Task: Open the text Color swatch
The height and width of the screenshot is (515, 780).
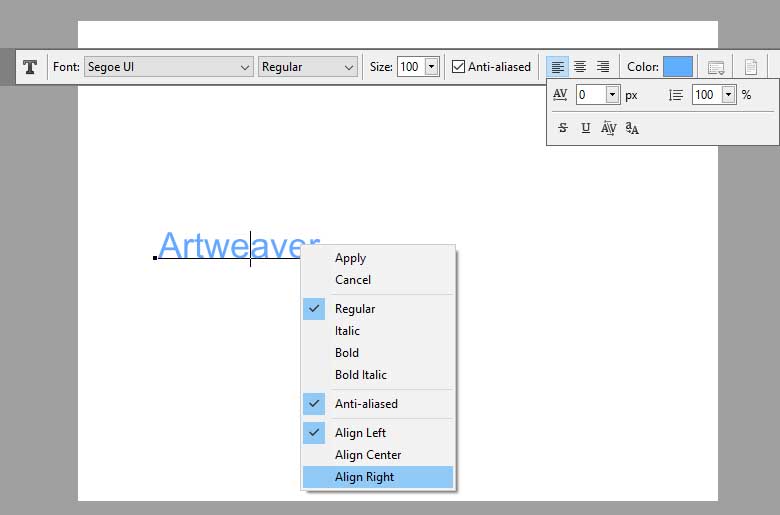Action: coord(678,67)
